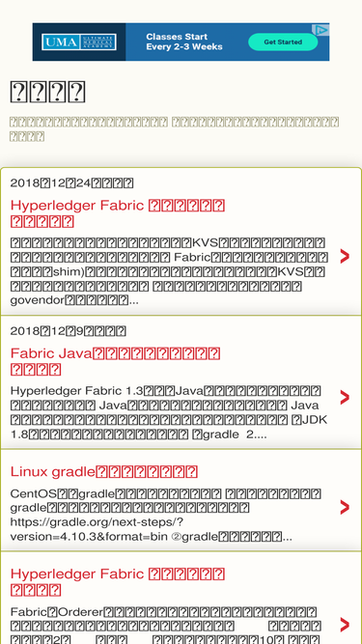This screenshot has height=644, width=362.
Task: Click the Get Started ad button
Action: coord(283,42)
